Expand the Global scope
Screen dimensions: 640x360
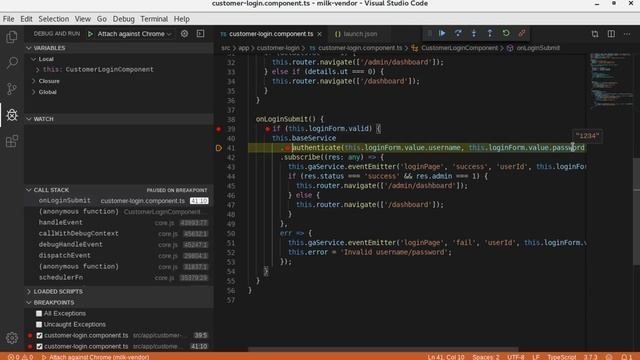click(x=33, y=92)
